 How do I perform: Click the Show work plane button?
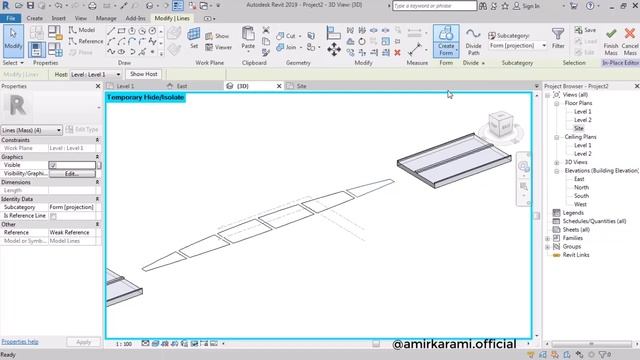217,36
